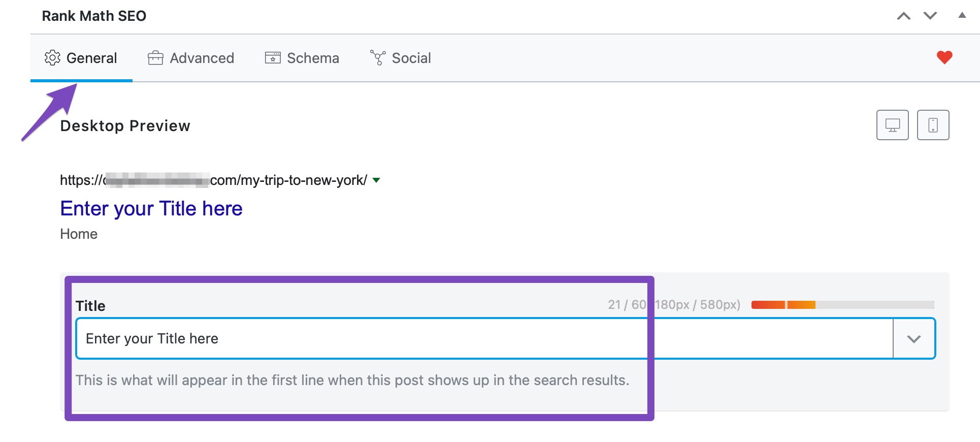Select mobile preview phone icon
Viewport: 980px width, 442px height.
933,125
